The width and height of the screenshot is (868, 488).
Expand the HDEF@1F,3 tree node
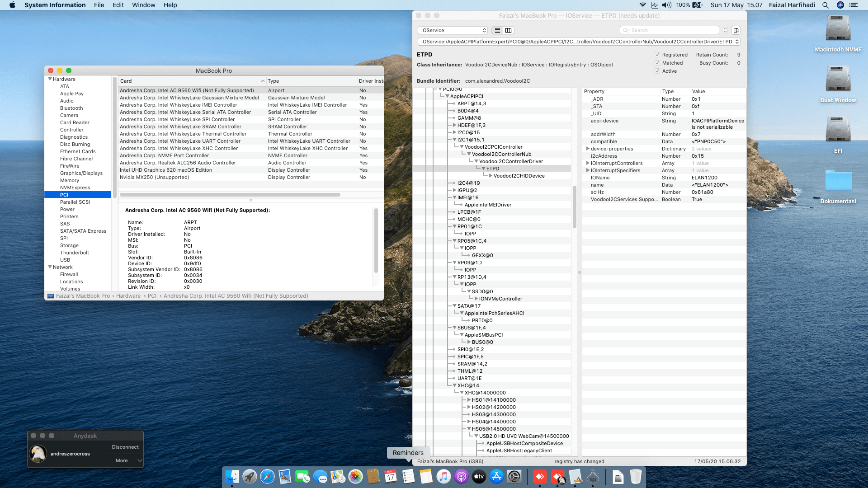tap(454, 125)
